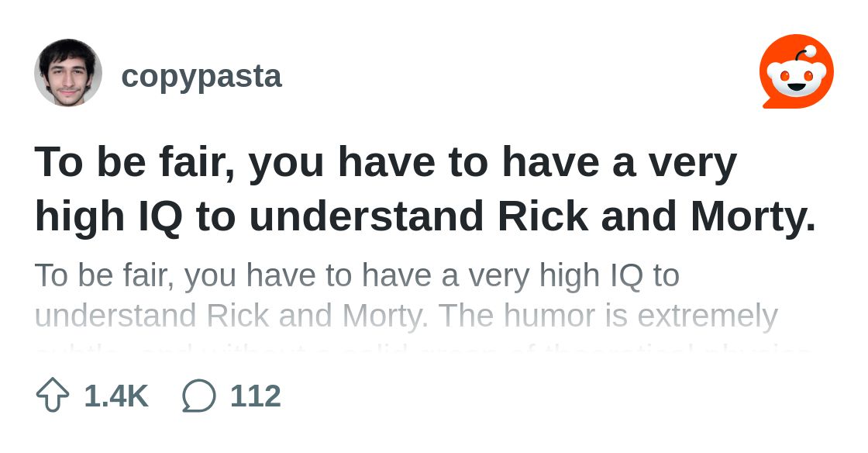
Task: Click the words "To be fair" in the bold title
Action: point(134,162)
